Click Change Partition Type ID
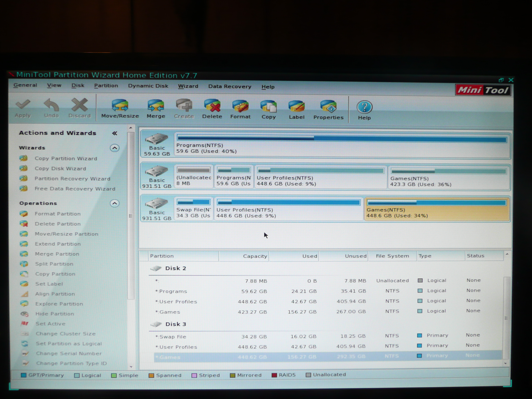Viewport: 532px width, 399px height. point(71,363)
